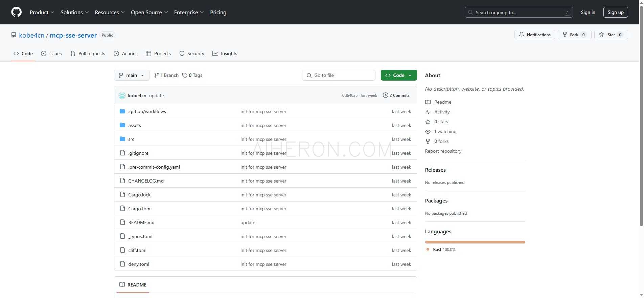This screenshot has height=298, width=644.
Task: Click commit hash 0d640a5
Action: point(349,95)
